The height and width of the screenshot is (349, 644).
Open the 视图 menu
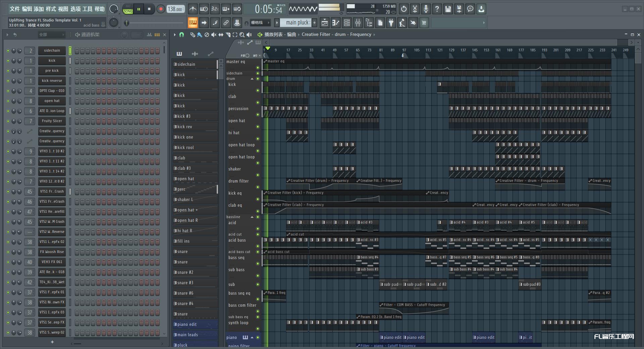(x=63, y=9)
